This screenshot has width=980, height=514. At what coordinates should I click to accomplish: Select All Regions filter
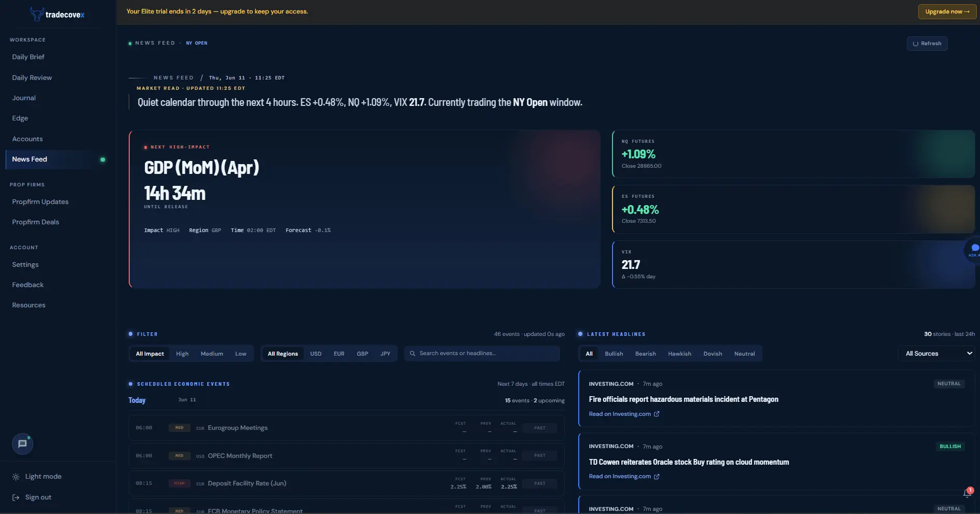click(x=283, y=354)
